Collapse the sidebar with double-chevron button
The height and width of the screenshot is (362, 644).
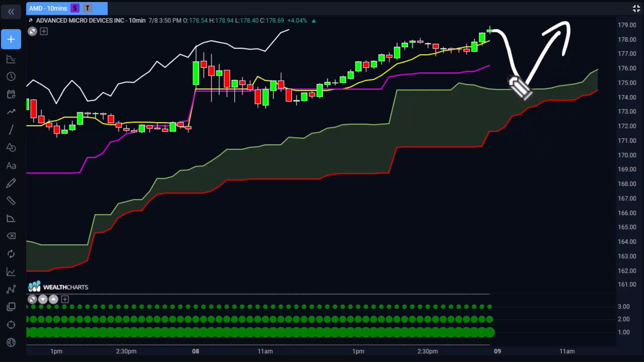click(x=11, y=12)
